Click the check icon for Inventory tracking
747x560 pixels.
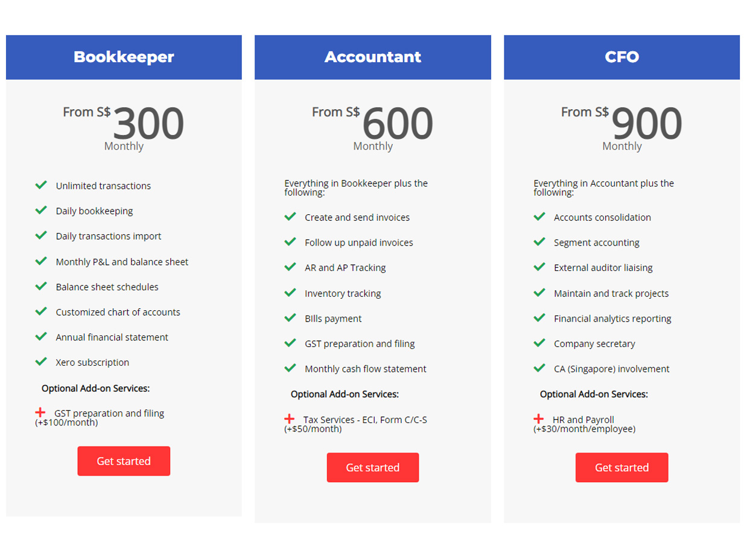coord(290,292)
